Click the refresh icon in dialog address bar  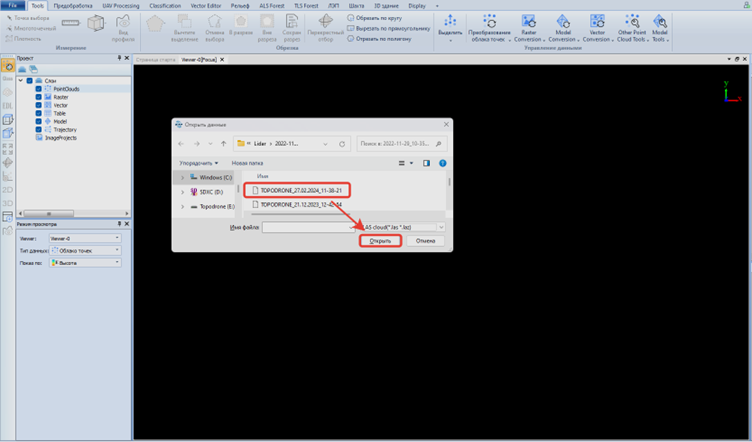tap(342, 144)
